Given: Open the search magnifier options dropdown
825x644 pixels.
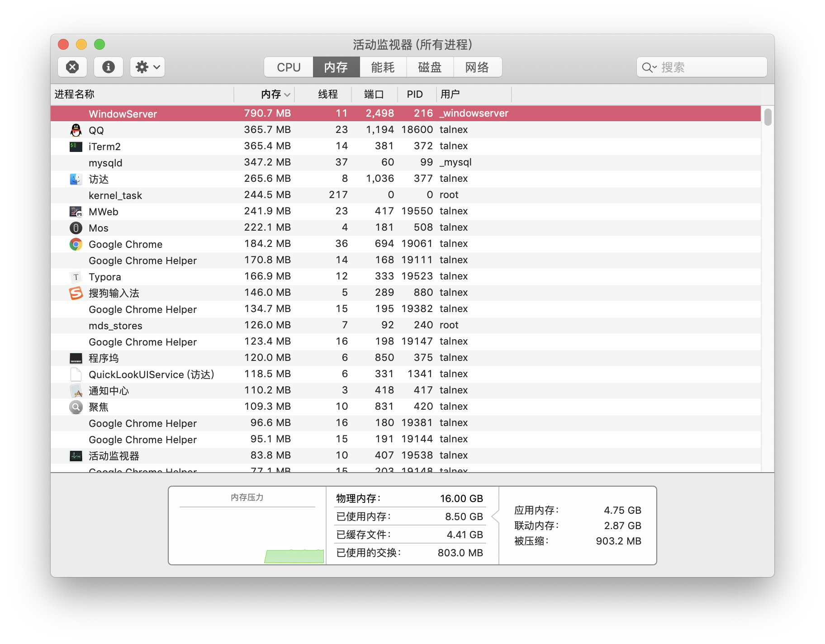Looking at the screenshot, I should (649, 67).
